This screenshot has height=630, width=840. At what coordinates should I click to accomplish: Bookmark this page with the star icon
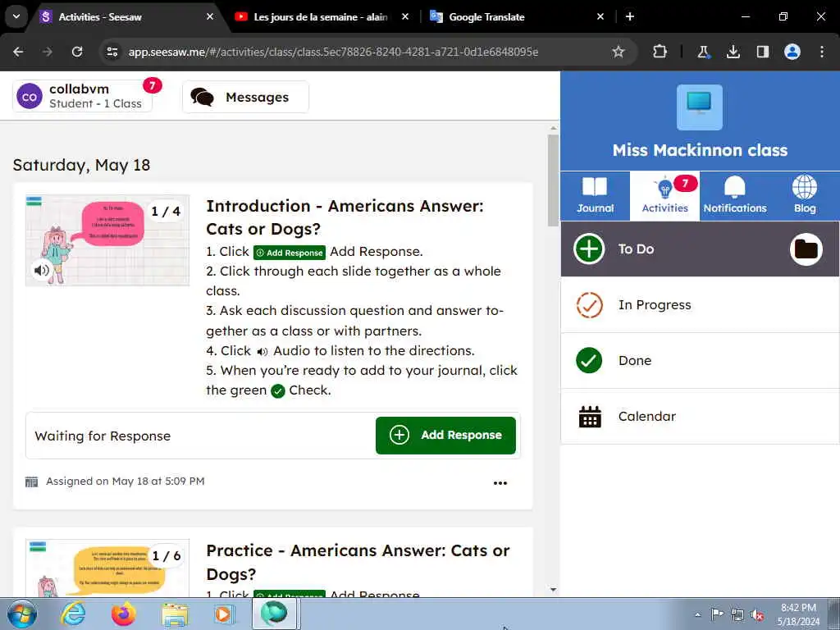pyautogui.click(x=619, y=52)
